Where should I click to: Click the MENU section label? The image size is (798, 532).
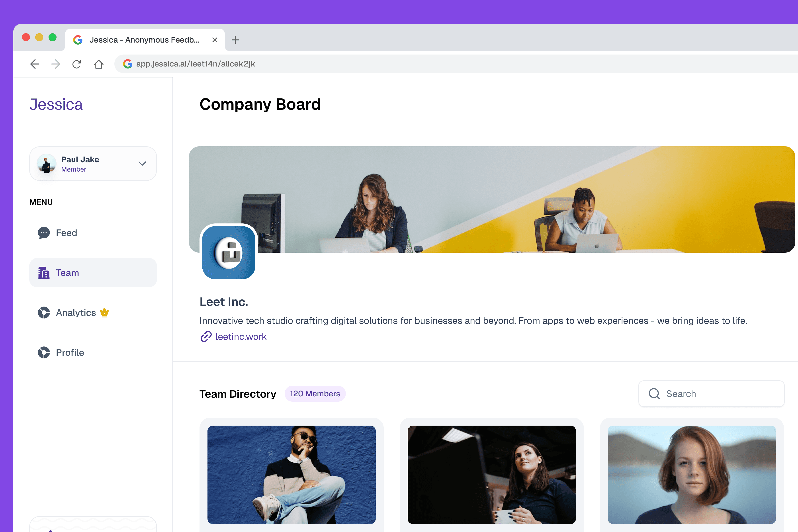pyautogui.click(x=41, y=202)
